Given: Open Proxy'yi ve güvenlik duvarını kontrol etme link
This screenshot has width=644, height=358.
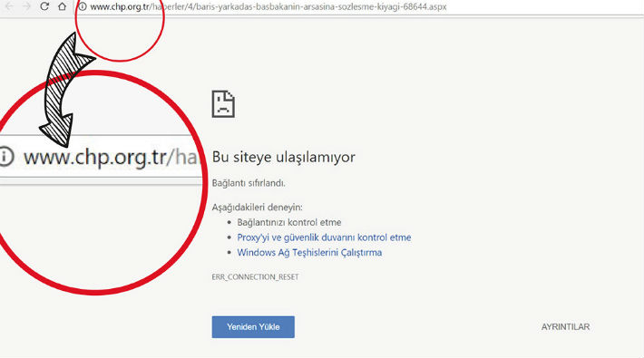Looking at the screenshot, I should (x=324, y=237).
